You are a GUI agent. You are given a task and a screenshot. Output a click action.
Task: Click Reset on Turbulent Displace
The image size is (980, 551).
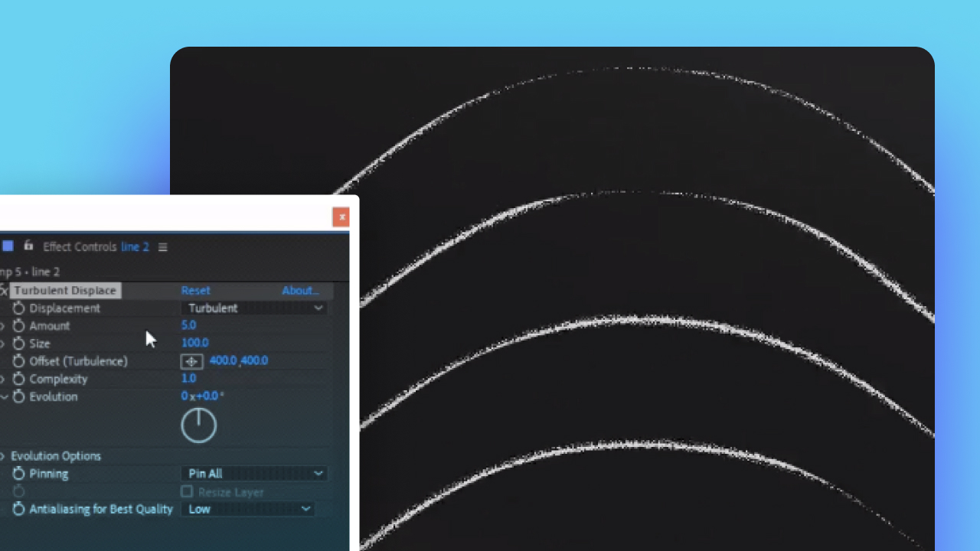(x=195, y=290)
